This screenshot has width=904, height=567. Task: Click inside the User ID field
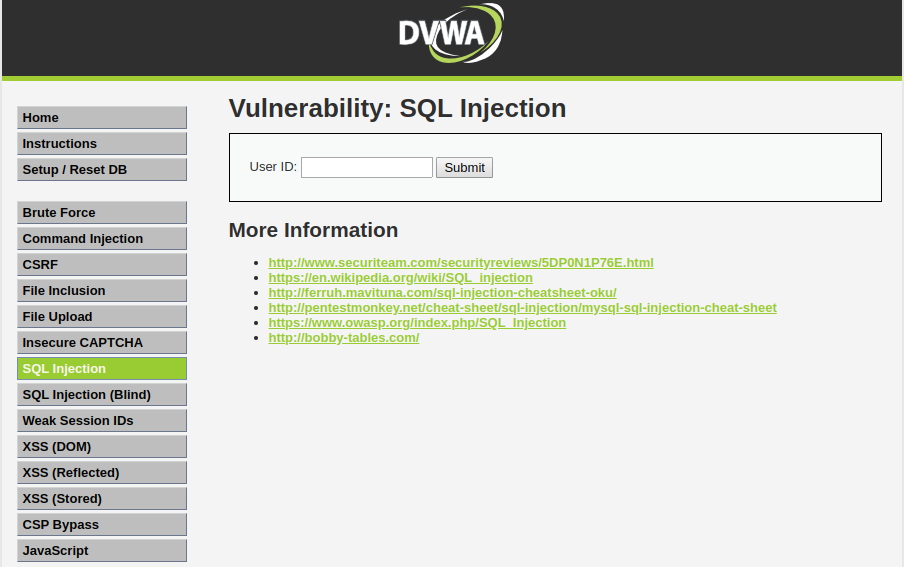[x=366, y=168]
